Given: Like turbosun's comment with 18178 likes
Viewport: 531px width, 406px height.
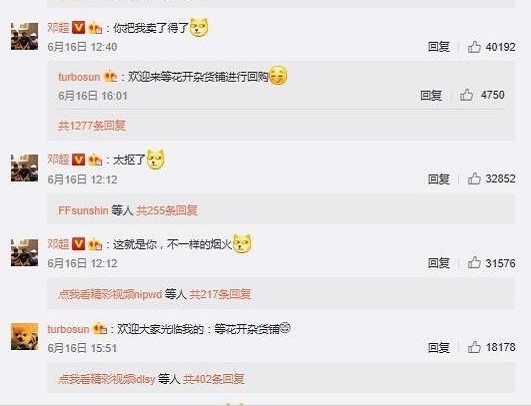Looking at the screenshot, I should click(474, 347).
